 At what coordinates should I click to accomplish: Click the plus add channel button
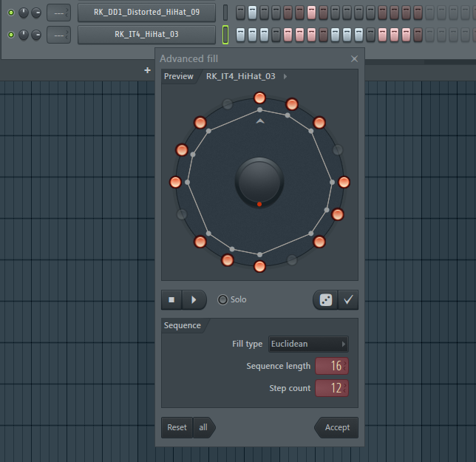coord(148,70)
